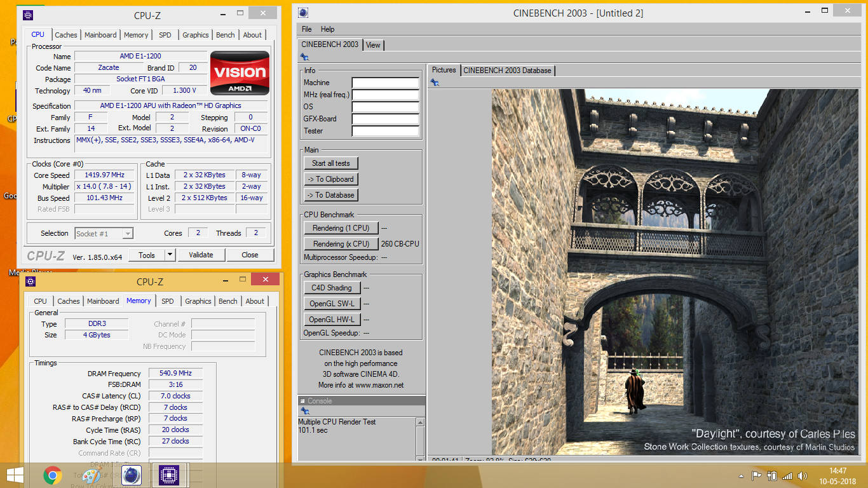
Task: Click the FSB:DRAM value 3:16
Action: pyautogui.click(x=176, y=384)
